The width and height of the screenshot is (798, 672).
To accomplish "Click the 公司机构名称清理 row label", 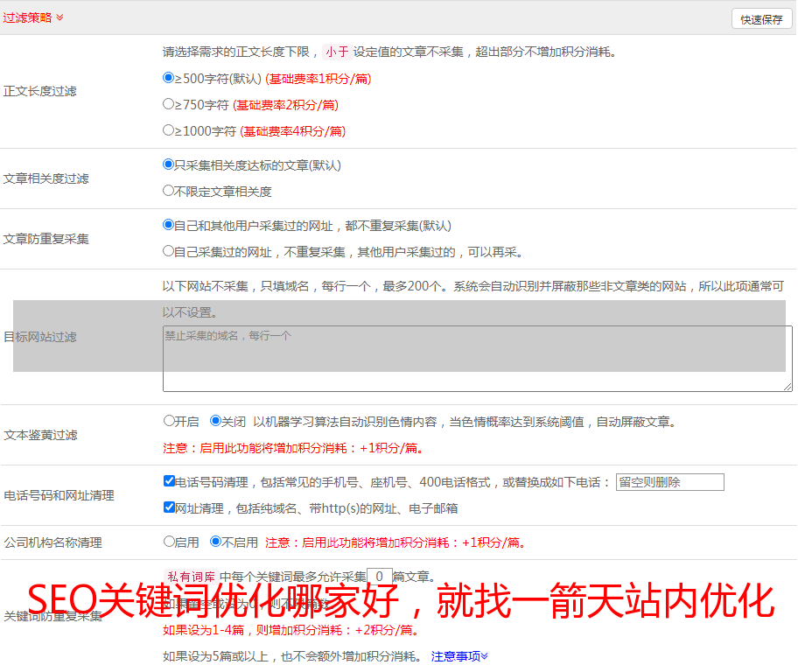I will [x=52, y=542].
